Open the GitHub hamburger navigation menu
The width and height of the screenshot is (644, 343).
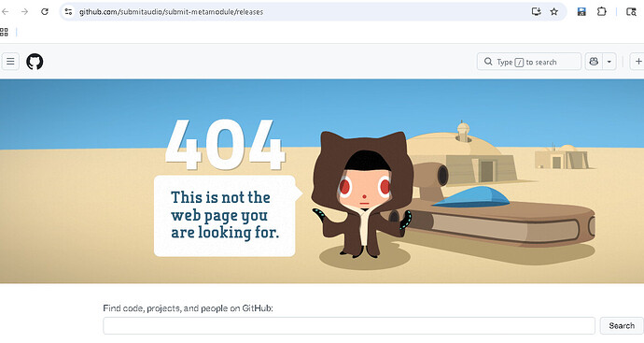click(x=10, y=62)
